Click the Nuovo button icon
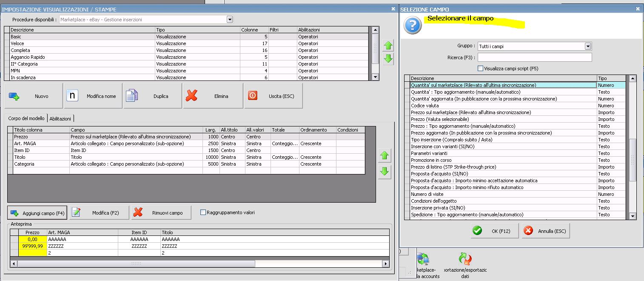 click(14, 96)
